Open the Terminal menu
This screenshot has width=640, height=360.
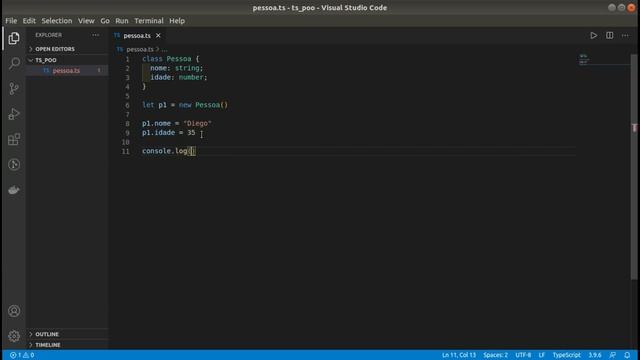(x=149, y=20)
